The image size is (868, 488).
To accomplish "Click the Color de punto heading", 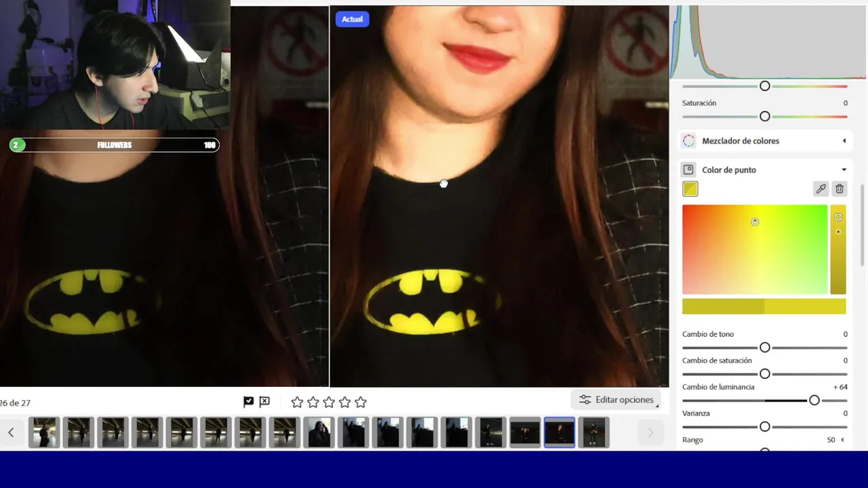I will coord(729,170).
